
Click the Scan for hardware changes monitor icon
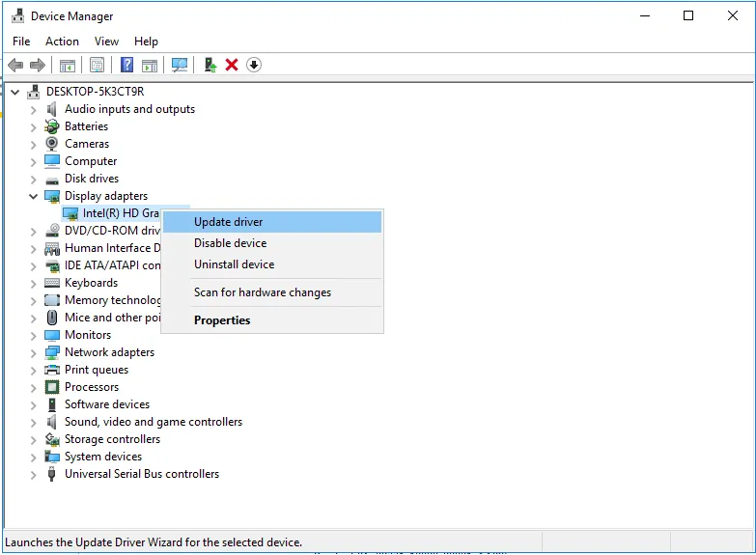pos(180,65)
